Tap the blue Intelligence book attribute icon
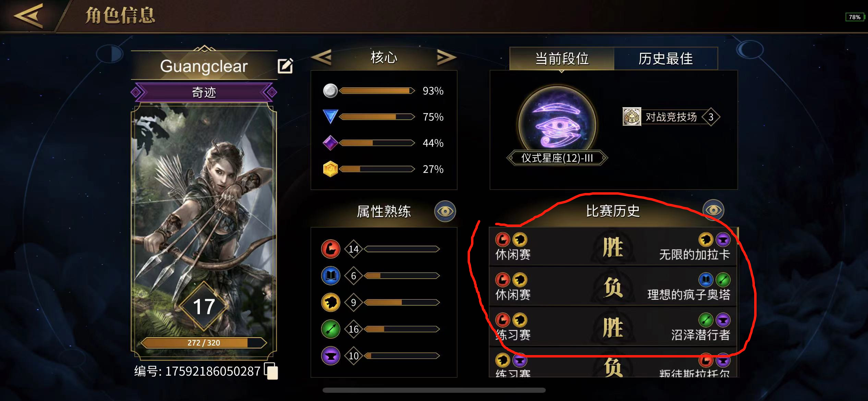The image size is (868, 401). 330,276
